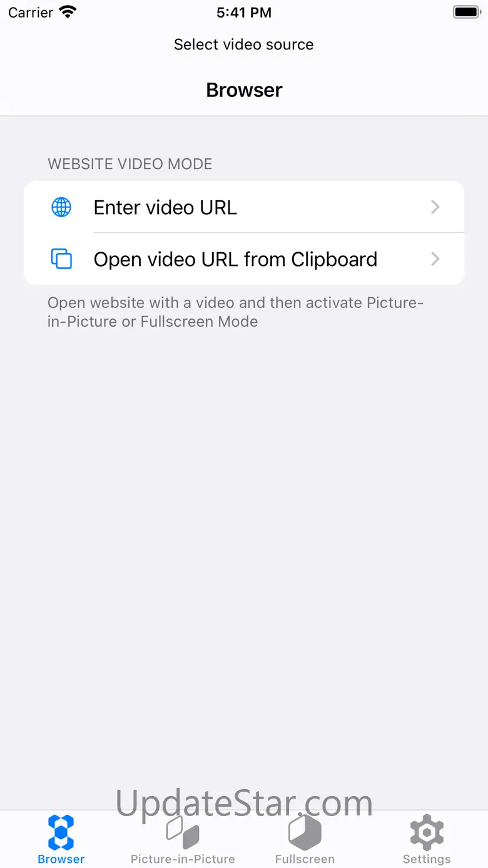
Task: Open the Settings gear icon
Action: [x=427, y=832]
